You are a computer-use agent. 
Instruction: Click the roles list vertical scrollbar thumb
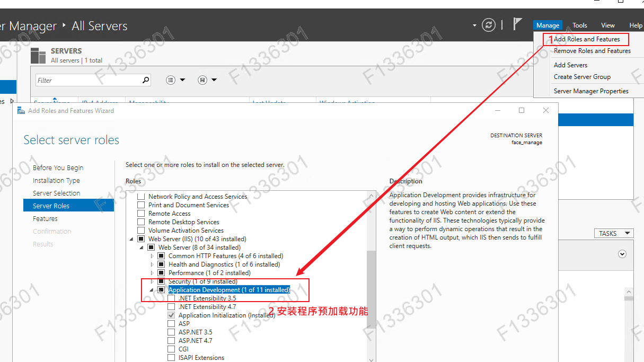(370, 289)
